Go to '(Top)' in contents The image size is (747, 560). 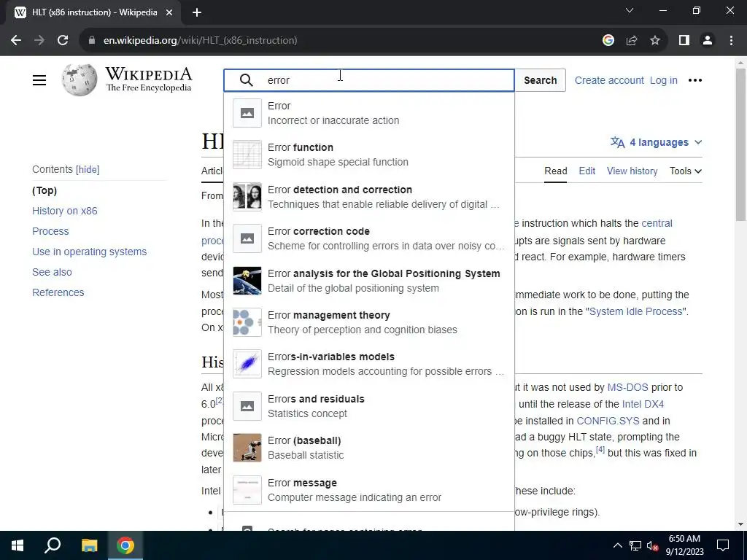[44, 190]
